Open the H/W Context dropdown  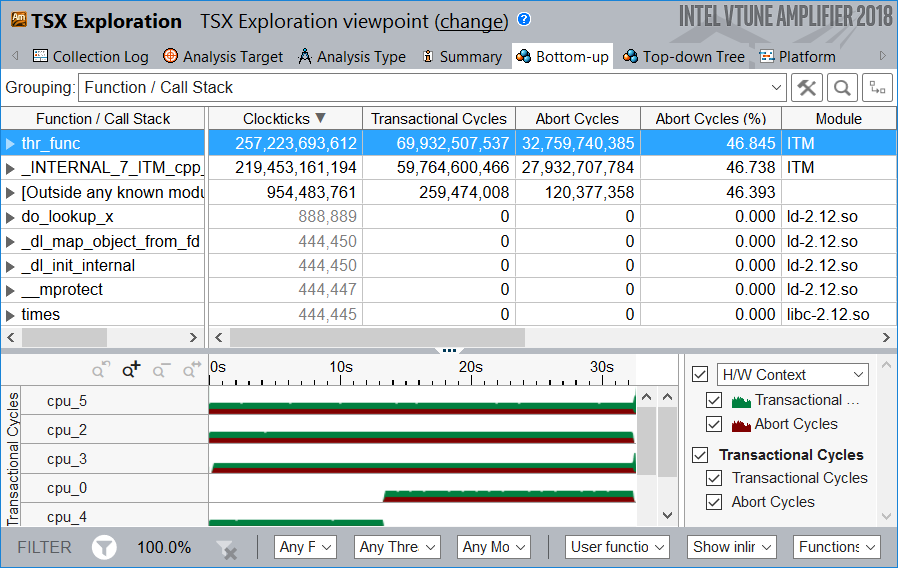(793, 374)
